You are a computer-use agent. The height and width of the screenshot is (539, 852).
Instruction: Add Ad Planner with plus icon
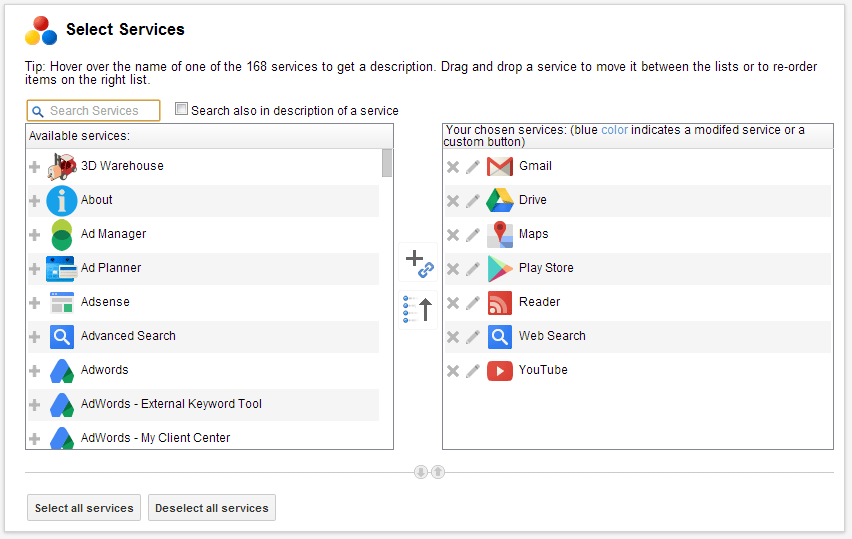point(35,269)
